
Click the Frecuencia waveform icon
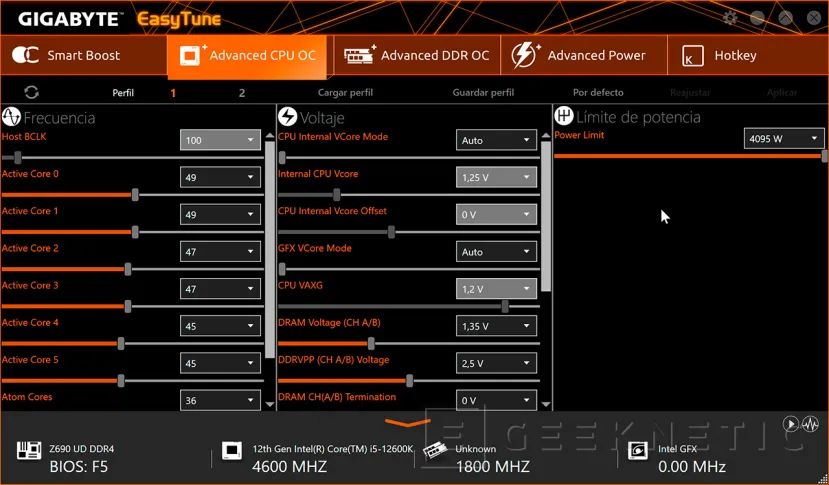(x=11, y=117)
